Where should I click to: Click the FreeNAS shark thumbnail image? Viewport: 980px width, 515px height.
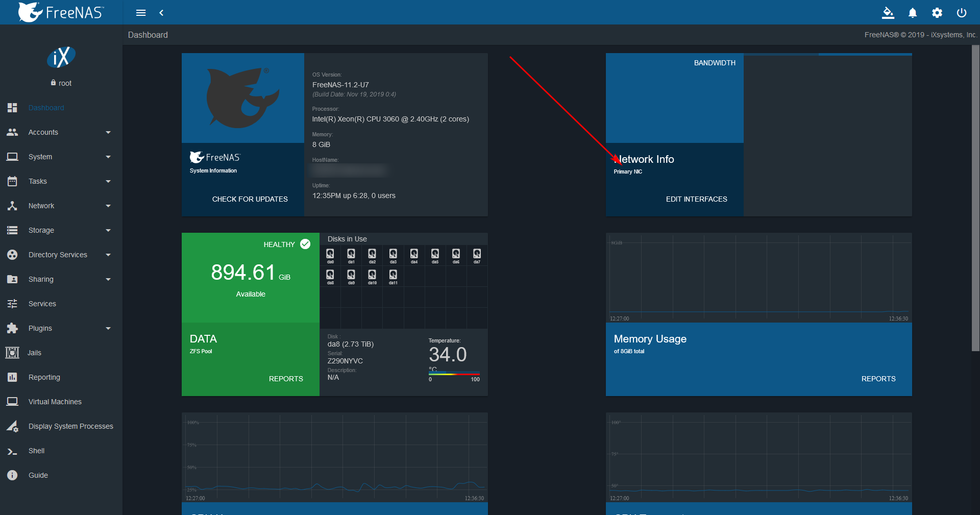coord(243,98)
